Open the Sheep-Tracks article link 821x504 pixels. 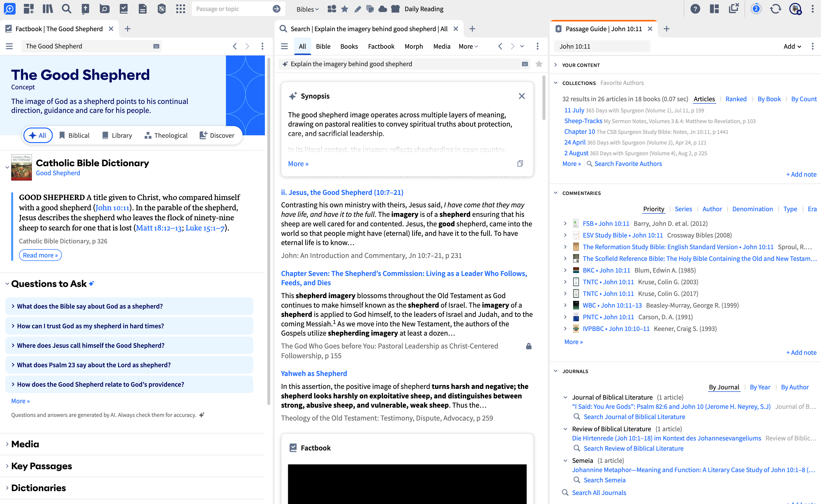coord(583,121)
